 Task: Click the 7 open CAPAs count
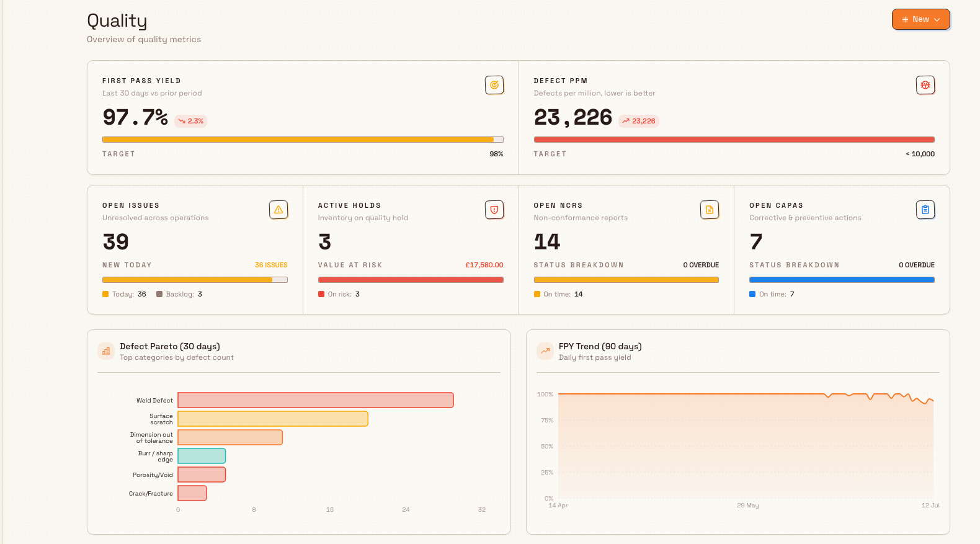pos(756,242)
